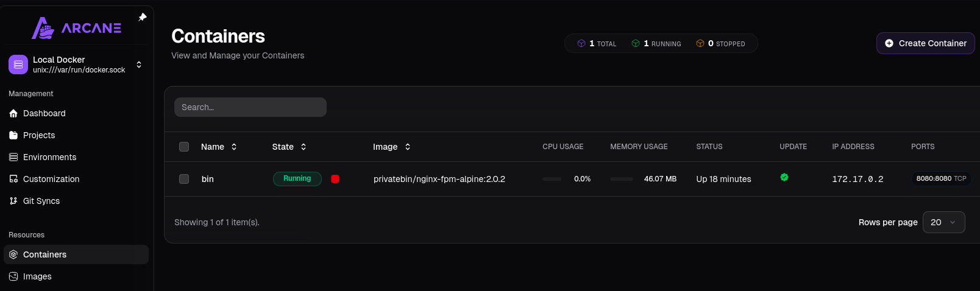This screenshot has height=291, width=980.
Task: Click the Local Docker environment icon
Action: (x=18, y=64)
